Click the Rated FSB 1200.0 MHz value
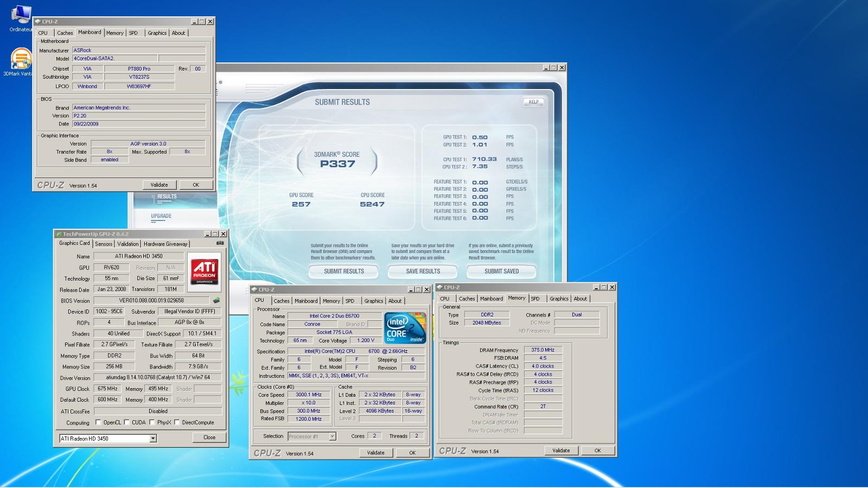Viewport: 868px width, 488px height. [309, 419]
